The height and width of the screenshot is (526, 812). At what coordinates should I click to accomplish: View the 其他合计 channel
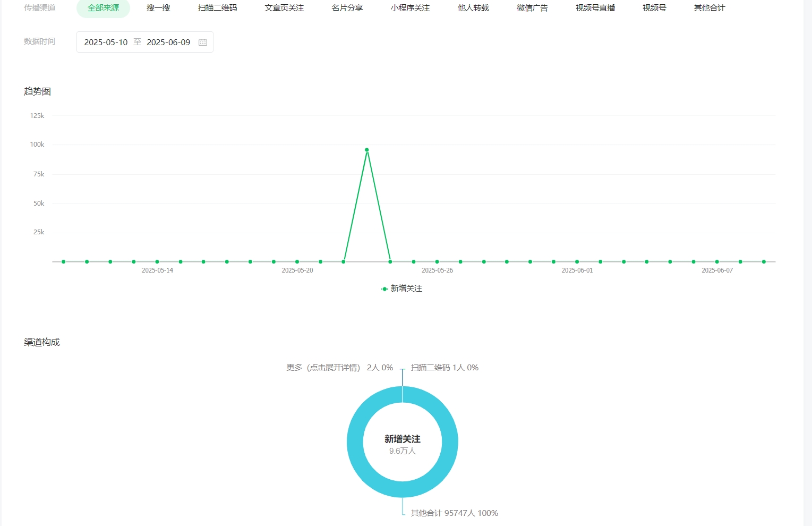coord(710,8)
